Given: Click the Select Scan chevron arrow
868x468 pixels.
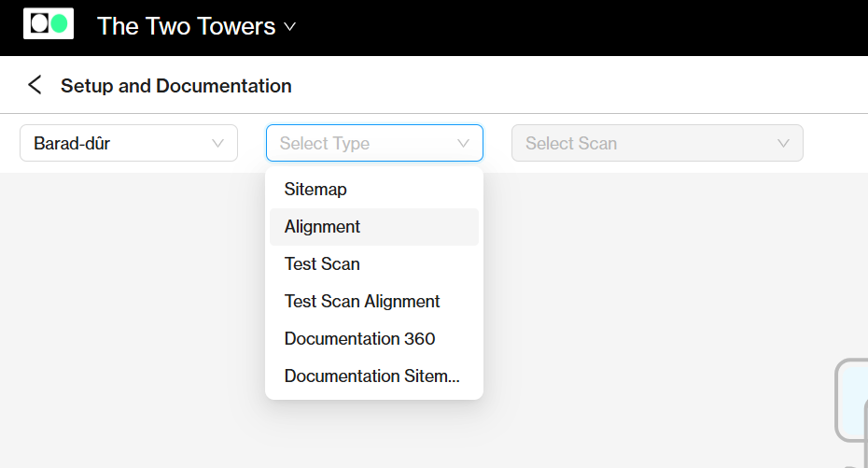Looking at the screenshot, I should click(783, 143).
